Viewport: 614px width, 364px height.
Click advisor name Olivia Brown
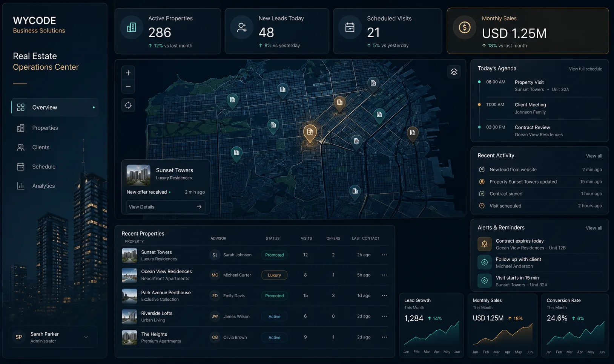pyautogui.click(x=235, y=337)
